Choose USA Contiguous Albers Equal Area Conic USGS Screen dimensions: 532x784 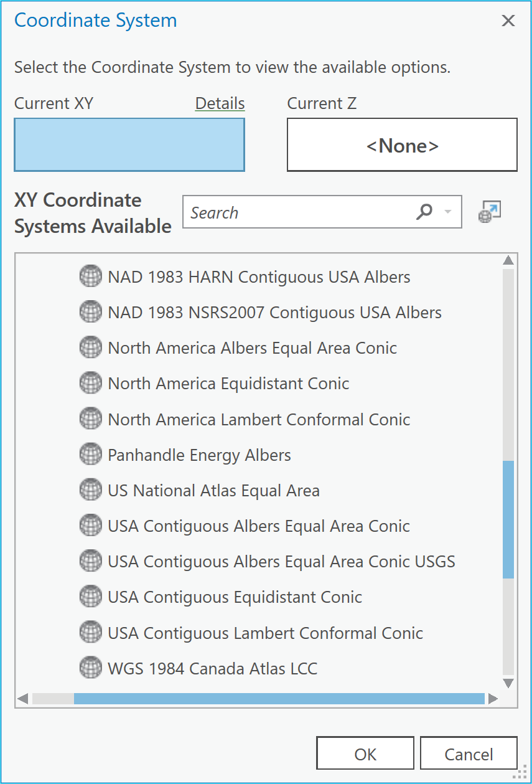click(x=281, y=562)
